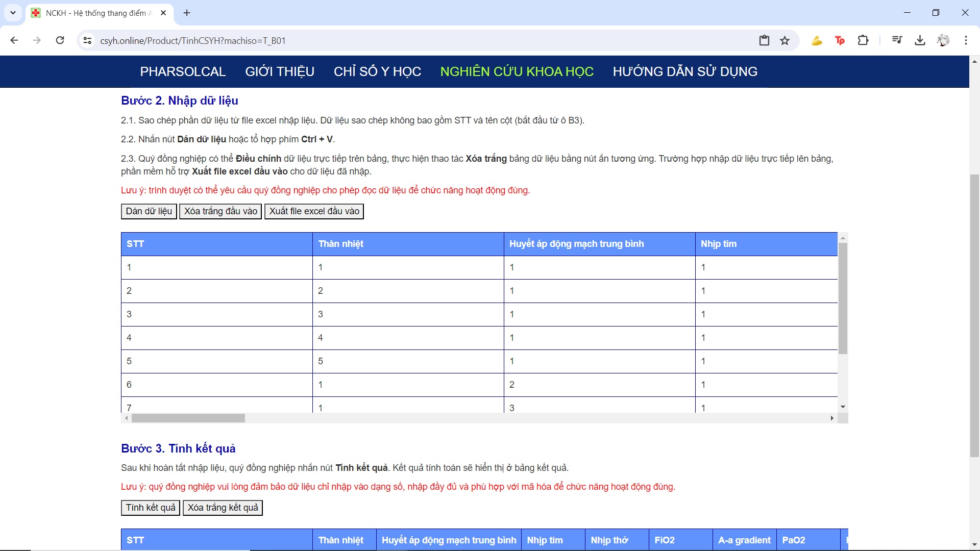Click page scroll down arrow
980x551 pixels.
click(x=974, y=545)
